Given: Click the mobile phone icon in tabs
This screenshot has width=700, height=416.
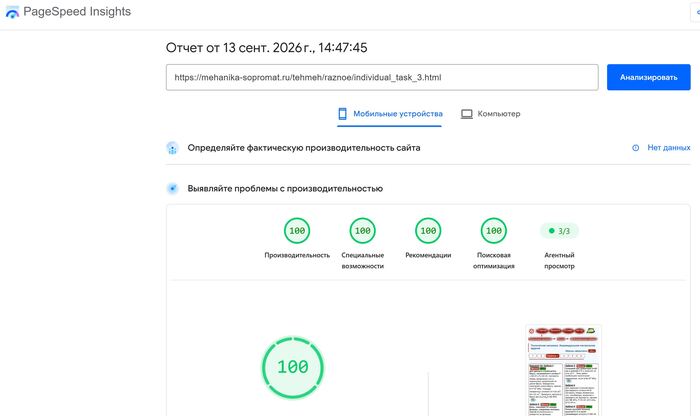Looking at the screenshot, I should tap(342, 114).
